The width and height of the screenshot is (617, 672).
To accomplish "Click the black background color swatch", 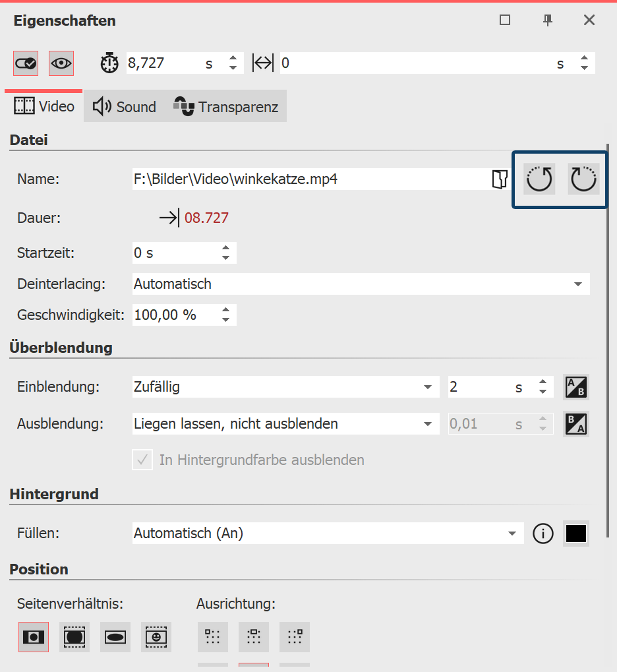I will [576, 534].
